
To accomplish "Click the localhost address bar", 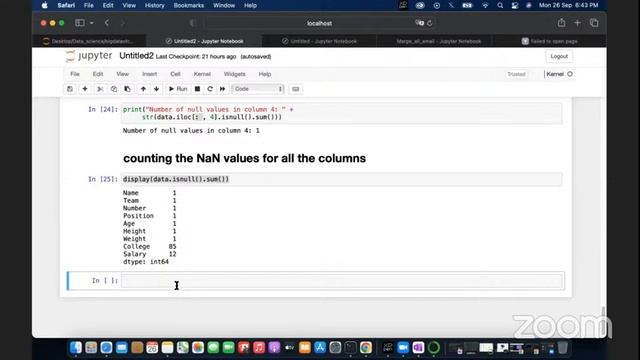I will coord(320,23).
